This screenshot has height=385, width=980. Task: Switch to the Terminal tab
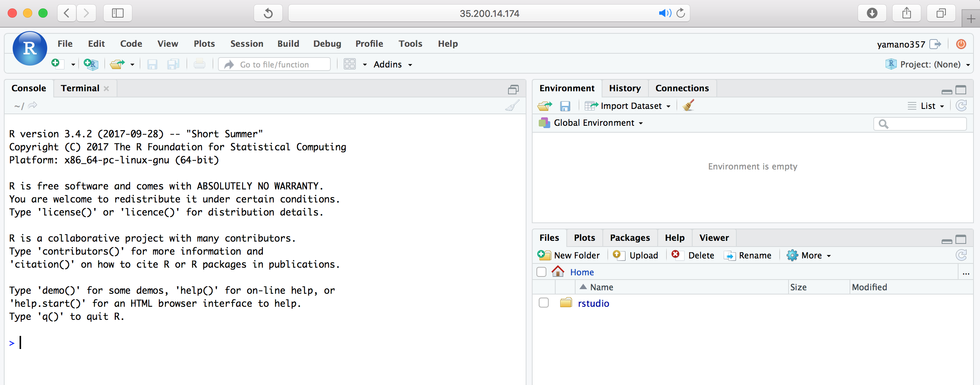[x=80, y=88]
